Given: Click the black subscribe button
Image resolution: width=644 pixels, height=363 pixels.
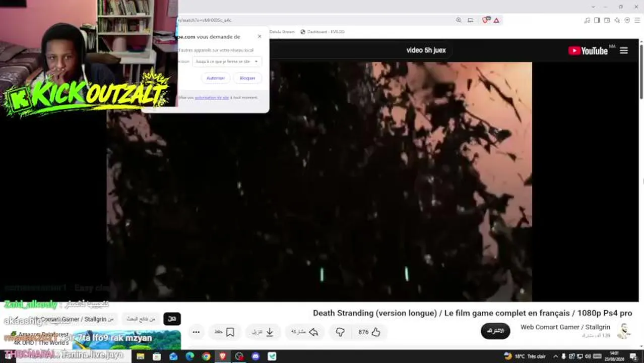Looking at the screenshot, I should (495, 331).
